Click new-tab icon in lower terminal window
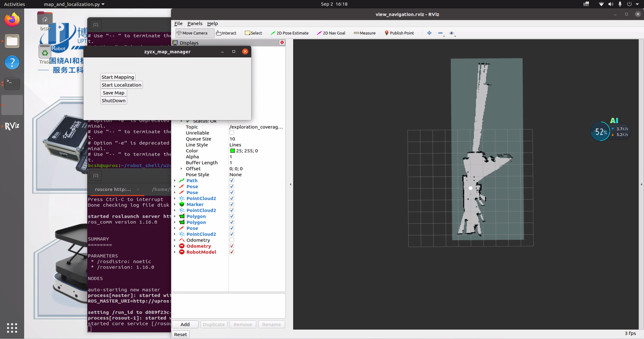Screen dimensions: 644x339 point(96,176)
